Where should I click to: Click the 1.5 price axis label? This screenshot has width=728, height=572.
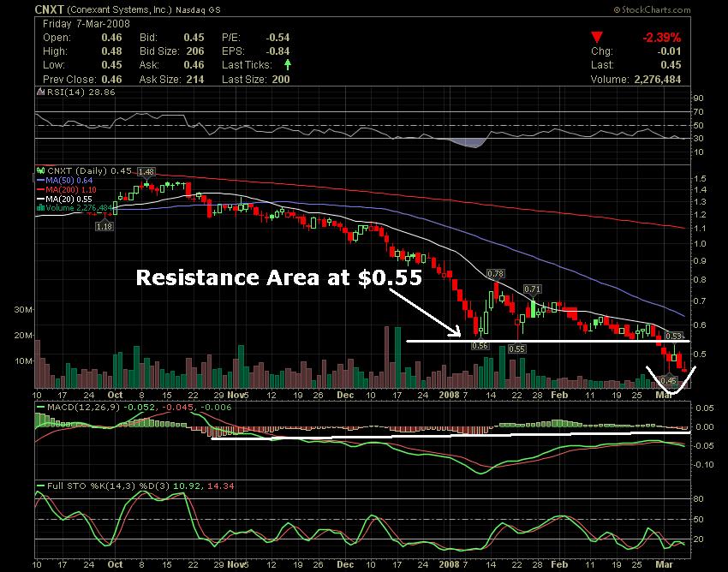click(701, 178)
